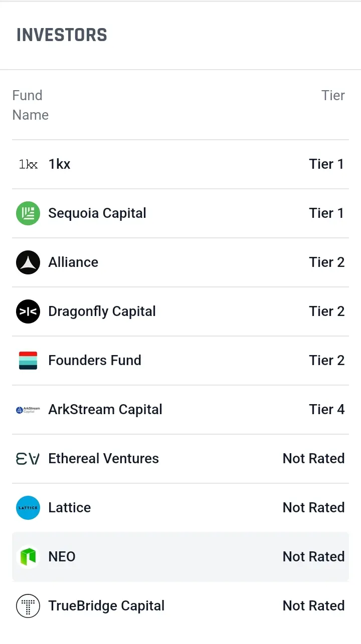Sort by the Fund Name column header
The image size is (361, 644).
pos(30,105)
